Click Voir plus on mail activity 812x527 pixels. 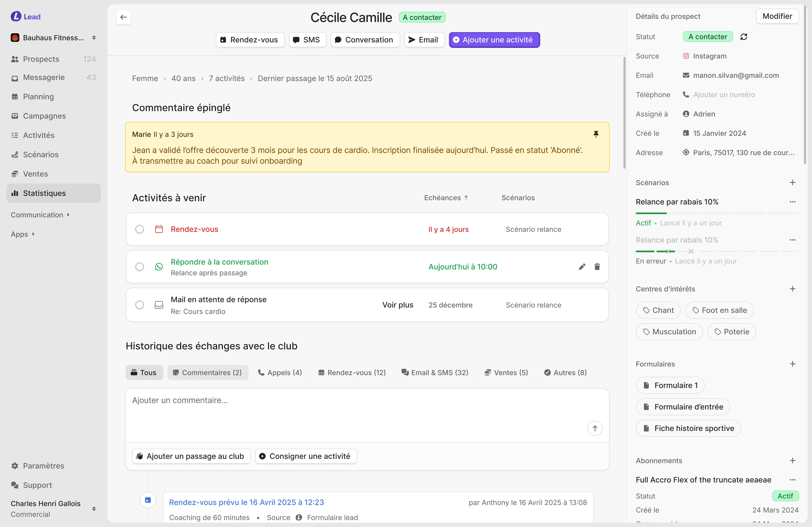click(x=397, y=305)
